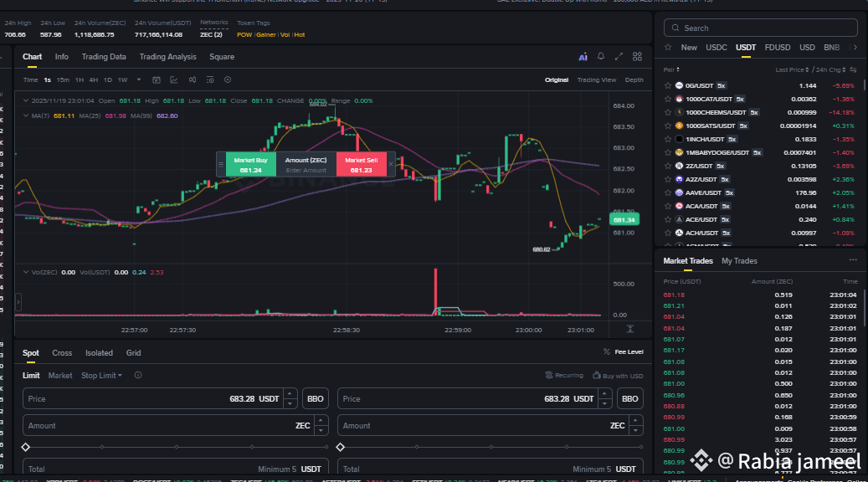
Task: Increase buy price with stepper up arrow
Action: pos(290,393)
